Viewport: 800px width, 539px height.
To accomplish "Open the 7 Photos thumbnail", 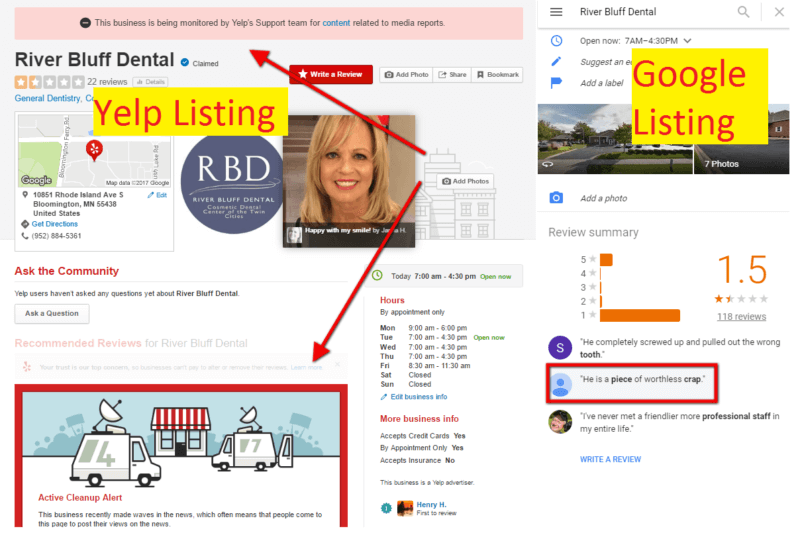I will click(741, 139).
